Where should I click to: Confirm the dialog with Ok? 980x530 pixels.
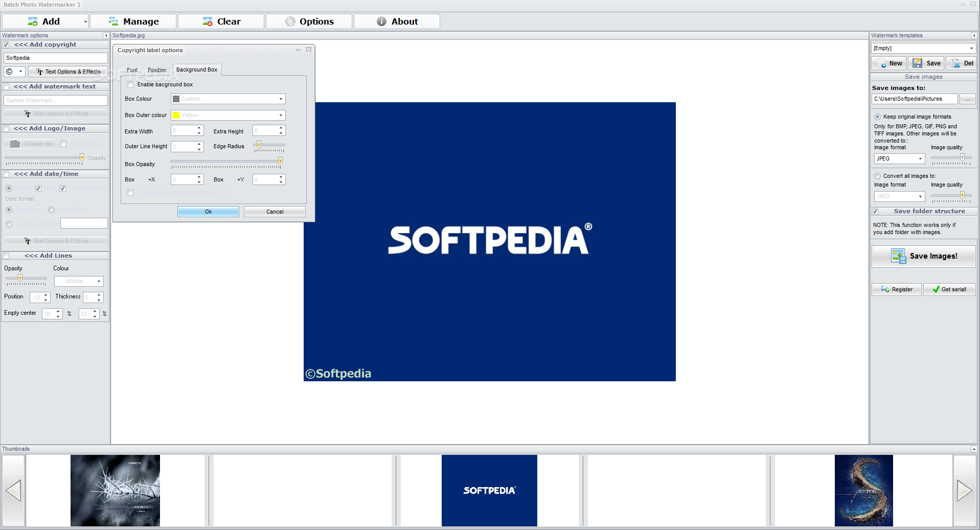click(x=208, y=212)
